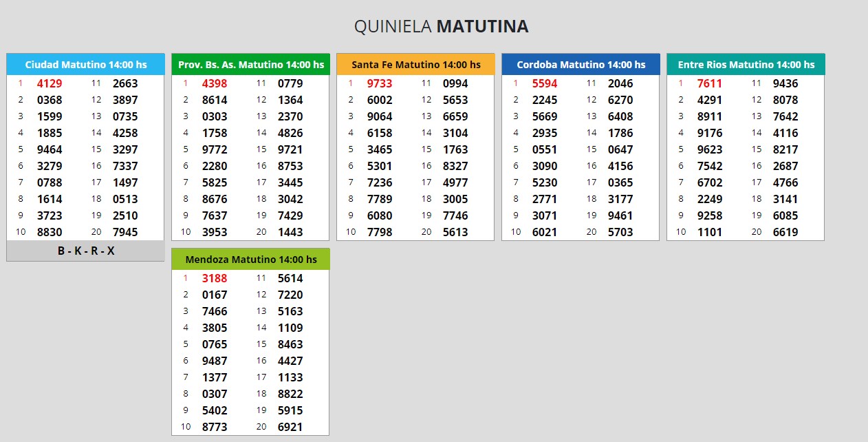Select number 8822 in Mendoza table

pos(290,394)
